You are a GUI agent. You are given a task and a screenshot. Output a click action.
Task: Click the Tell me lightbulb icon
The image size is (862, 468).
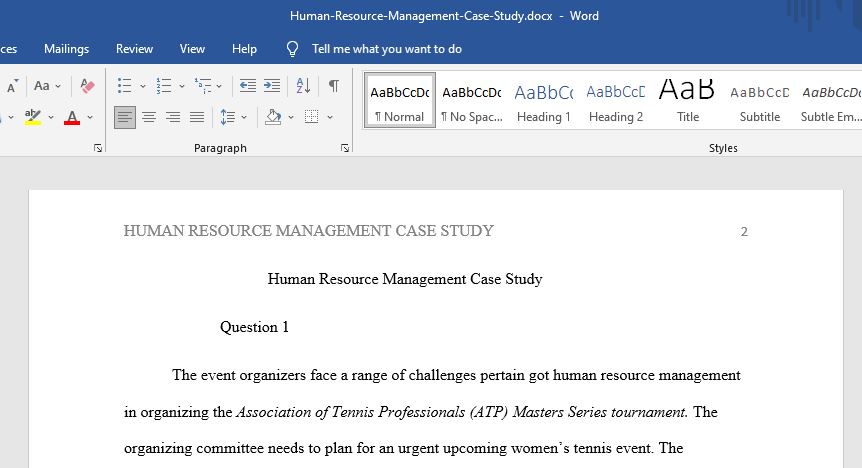292,49
